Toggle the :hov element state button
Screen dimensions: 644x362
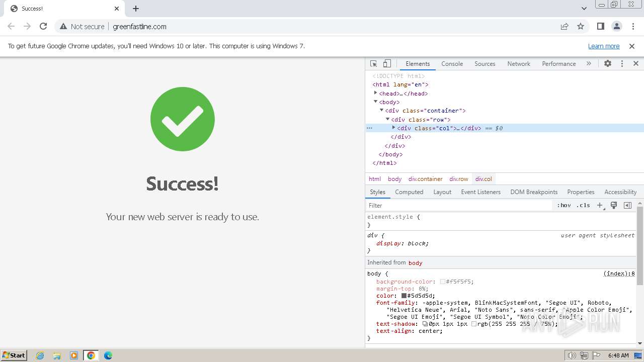pyautogui.click(x=564, y=205)
